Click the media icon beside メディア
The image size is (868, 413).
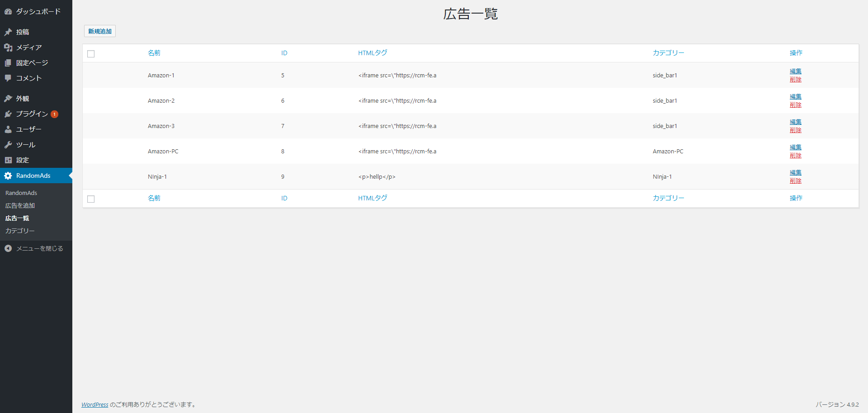[x=8, y=47]
